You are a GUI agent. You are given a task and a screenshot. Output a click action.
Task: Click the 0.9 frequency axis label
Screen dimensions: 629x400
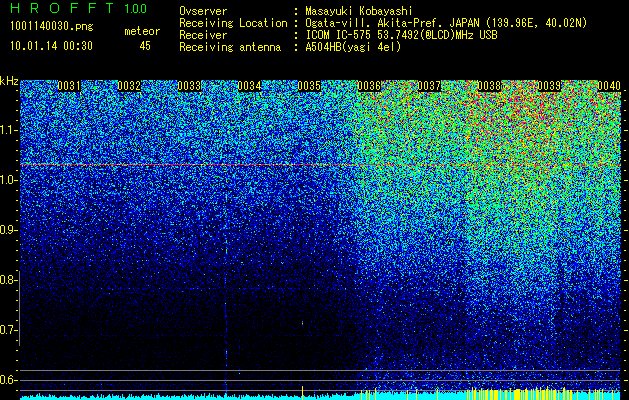click(8, 230)
